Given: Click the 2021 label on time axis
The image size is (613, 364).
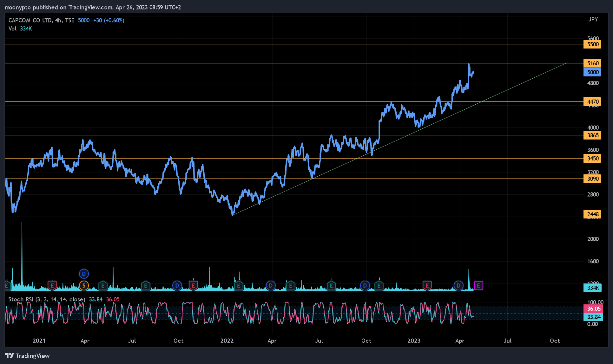Looking at the screenshot, I should [x=39, y=341].
